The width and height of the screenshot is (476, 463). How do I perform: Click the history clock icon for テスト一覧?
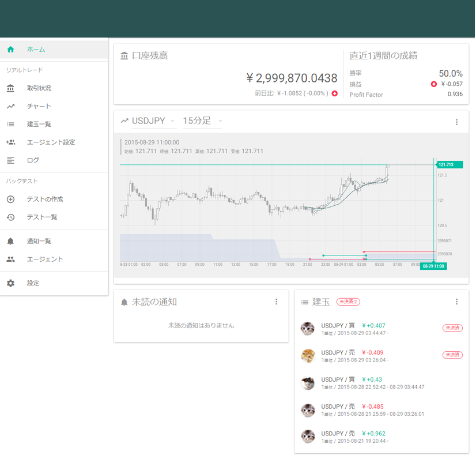(10, 217)
